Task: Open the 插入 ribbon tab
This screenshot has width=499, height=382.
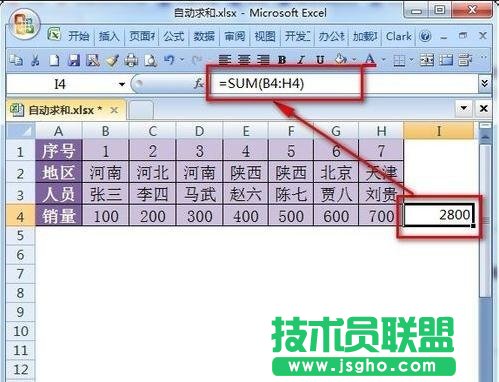Action: point(109,36)
